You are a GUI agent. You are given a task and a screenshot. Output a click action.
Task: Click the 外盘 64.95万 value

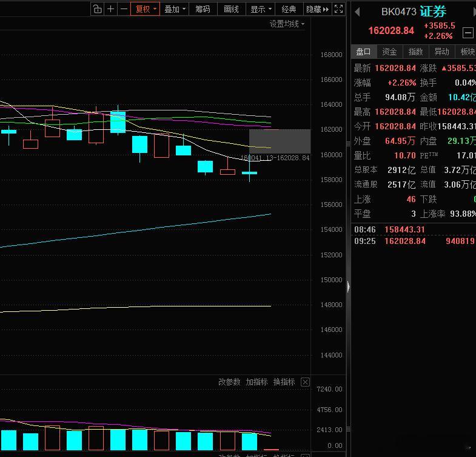point(400,141)
